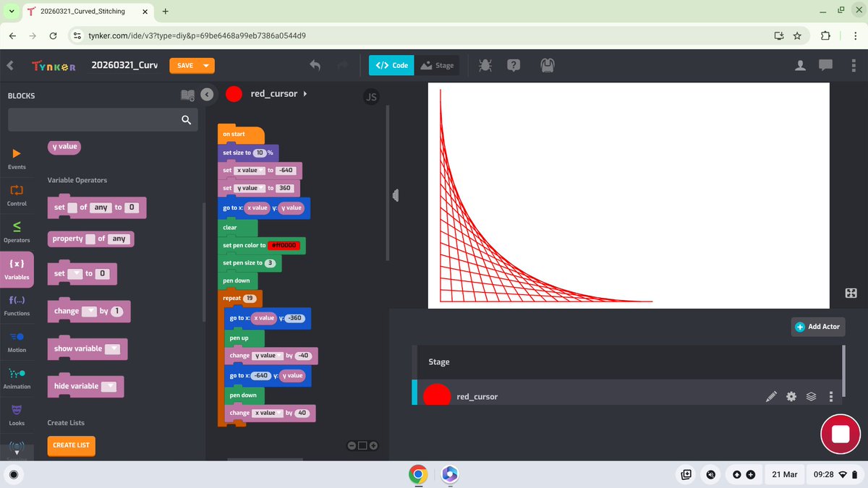868x488 pixels.
Task: Zoom out the code workspace
Action: [x=352, y=445]
